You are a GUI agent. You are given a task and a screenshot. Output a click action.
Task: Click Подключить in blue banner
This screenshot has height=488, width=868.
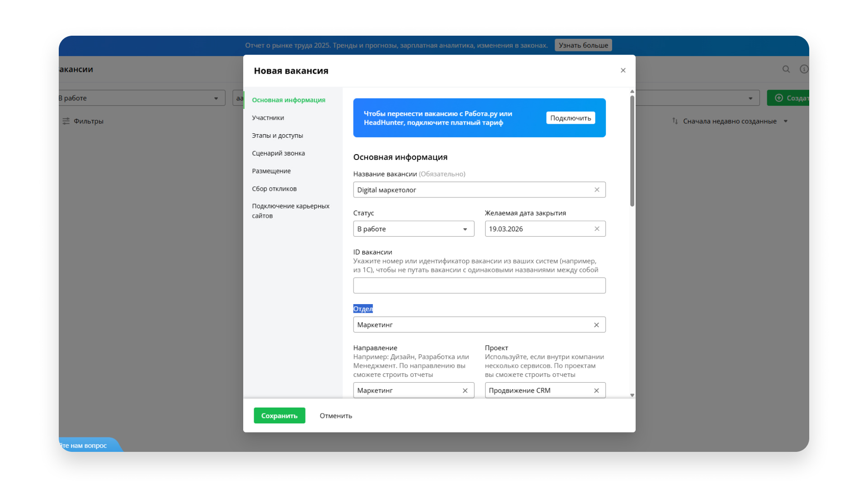570,118
